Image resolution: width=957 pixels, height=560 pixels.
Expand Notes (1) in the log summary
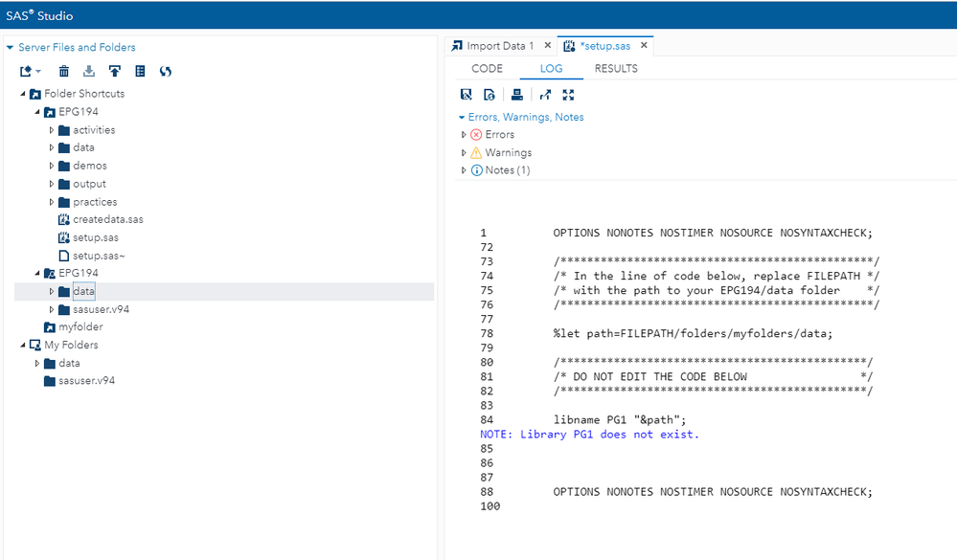(465, 170)
